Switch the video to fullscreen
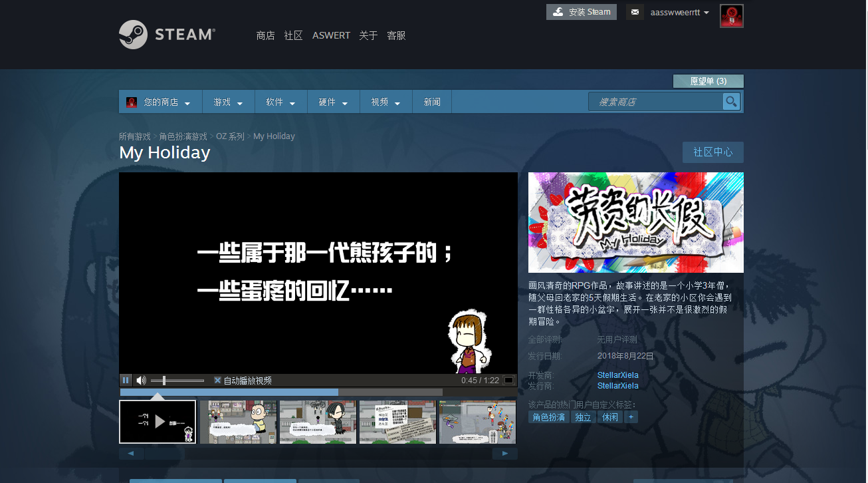 (509, 381)
